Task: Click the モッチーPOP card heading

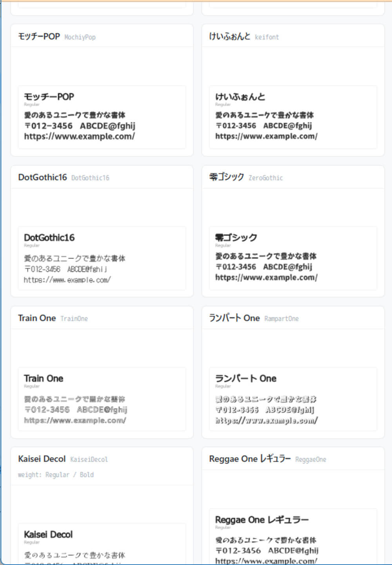Action: pos(39,36)
